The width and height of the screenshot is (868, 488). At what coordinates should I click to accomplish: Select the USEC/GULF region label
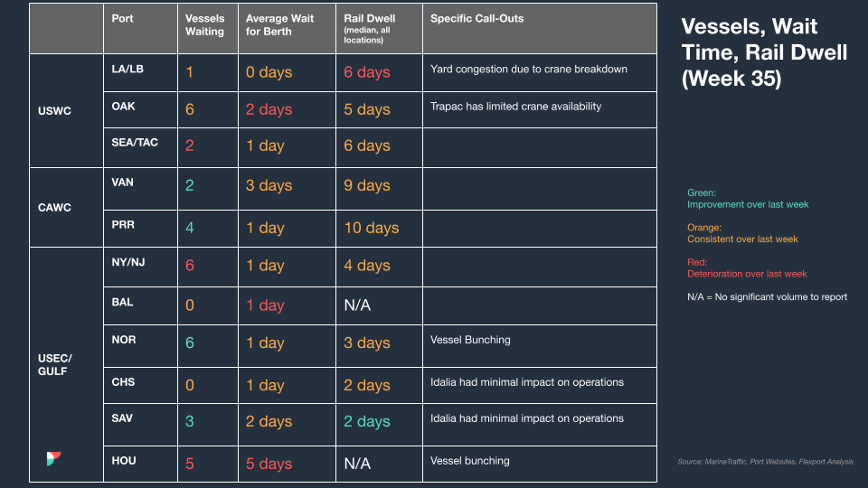coord(55,364)
